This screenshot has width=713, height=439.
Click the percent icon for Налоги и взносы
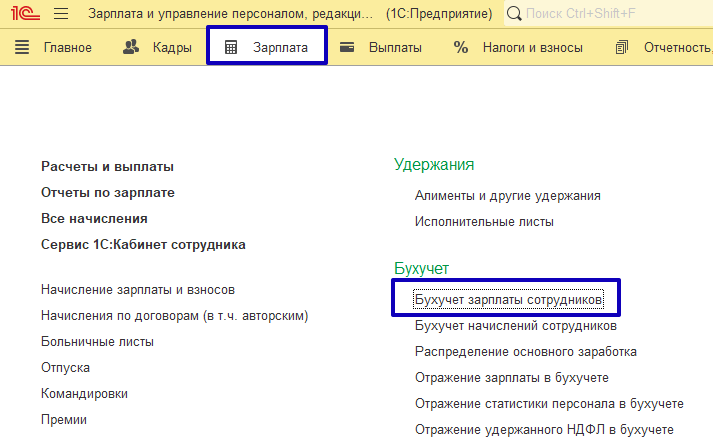[461, 47]
